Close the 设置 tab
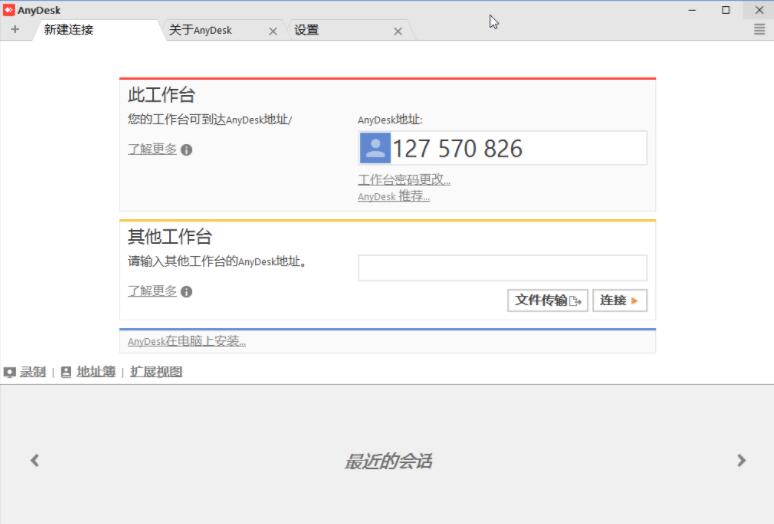 [398, 31]
